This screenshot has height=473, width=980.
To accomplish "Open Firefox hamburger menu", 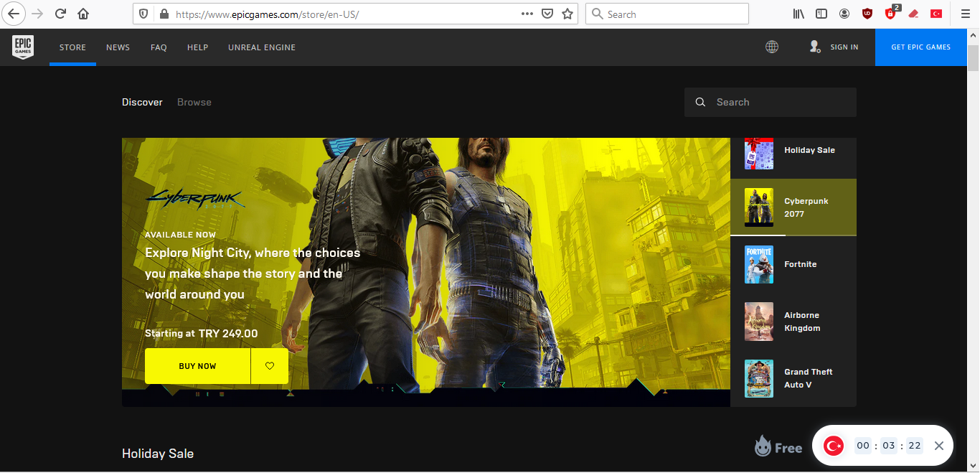I will 964,14.
